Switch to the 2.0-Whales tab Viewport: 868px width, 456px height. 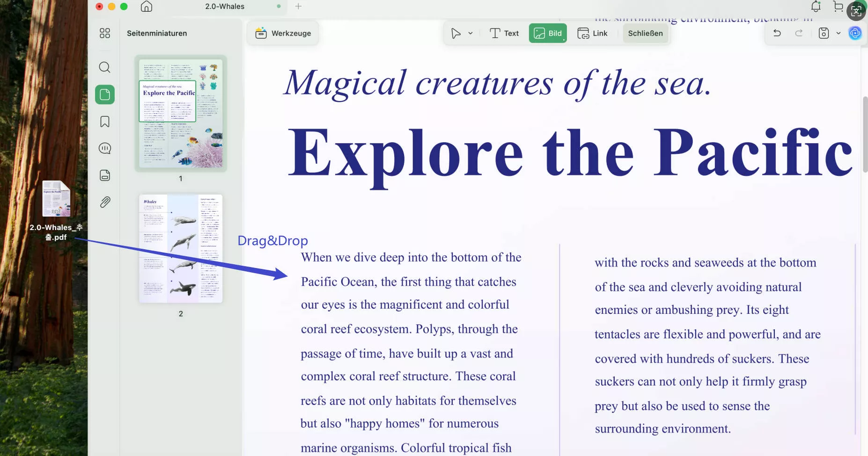coord(225,7)
